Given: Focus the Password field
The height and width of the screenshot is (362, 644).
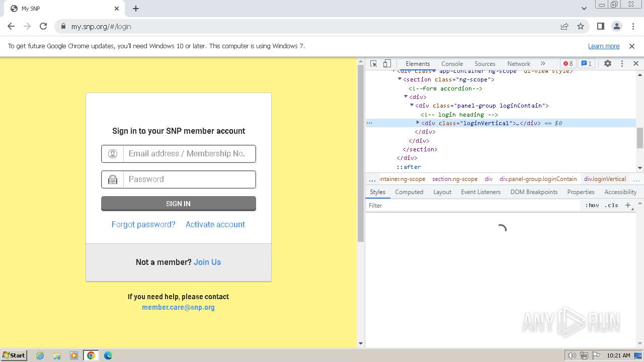Looking at the screenshot, I should pos(179,179).
